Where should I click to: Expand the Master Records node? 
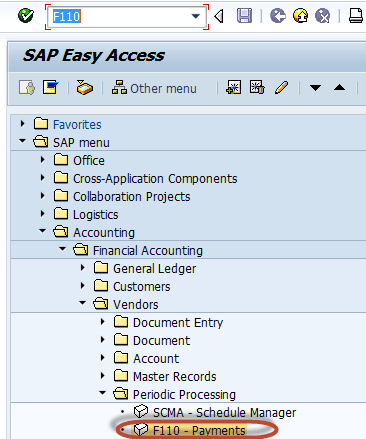click(103, 376)
